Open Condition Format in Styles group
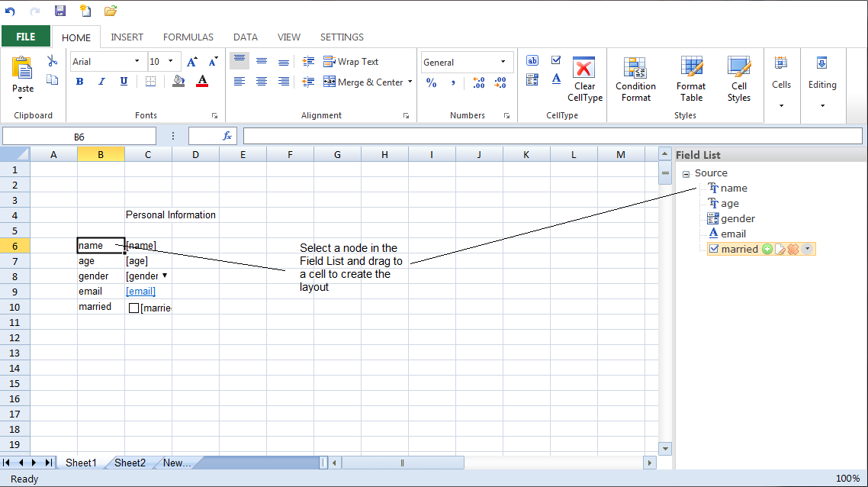Image resolution: width=868 pixels, height=487 pixels. click(x=635, y=80)
